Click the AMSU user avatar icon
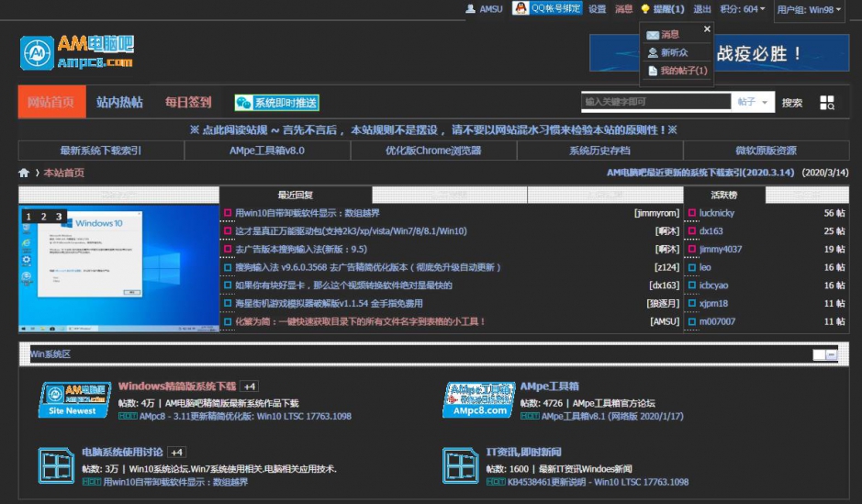This screenshot has height=504, width=862. [471, 9]
